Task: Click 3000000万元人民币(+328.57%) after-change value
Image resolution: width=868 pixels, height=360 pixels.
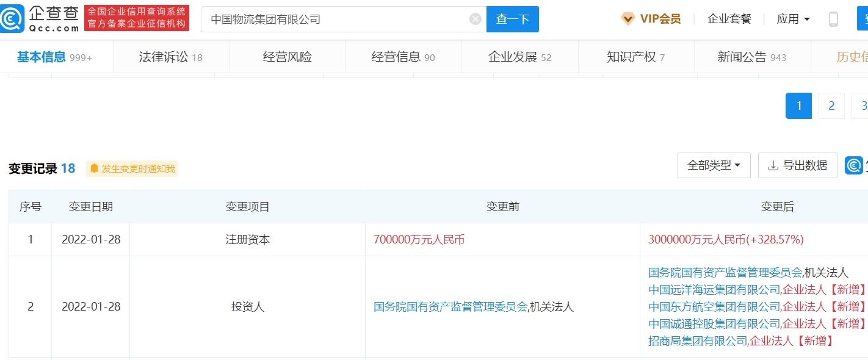Action: coord(726,240)
